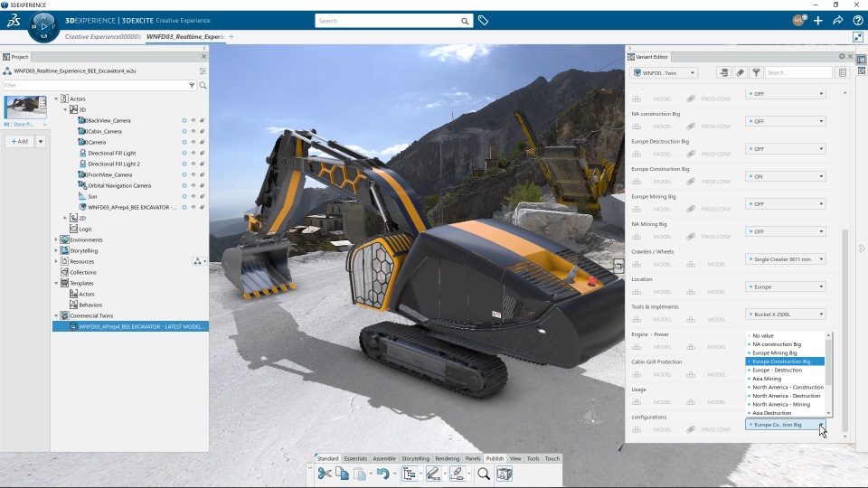Expand the Environments tree node

(x=56, y=239)
